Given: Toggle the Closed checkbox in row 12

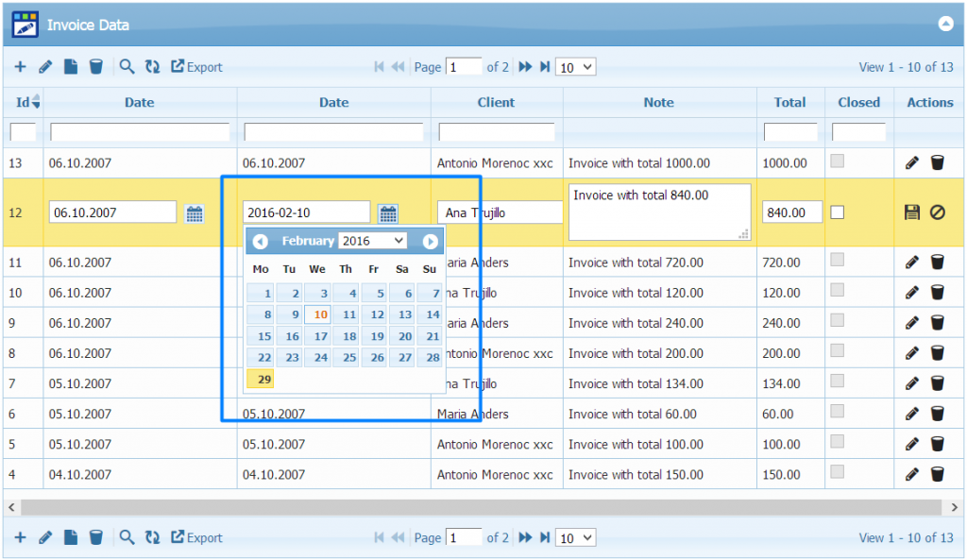Looking at the screenshot, I should pos(837,212).
